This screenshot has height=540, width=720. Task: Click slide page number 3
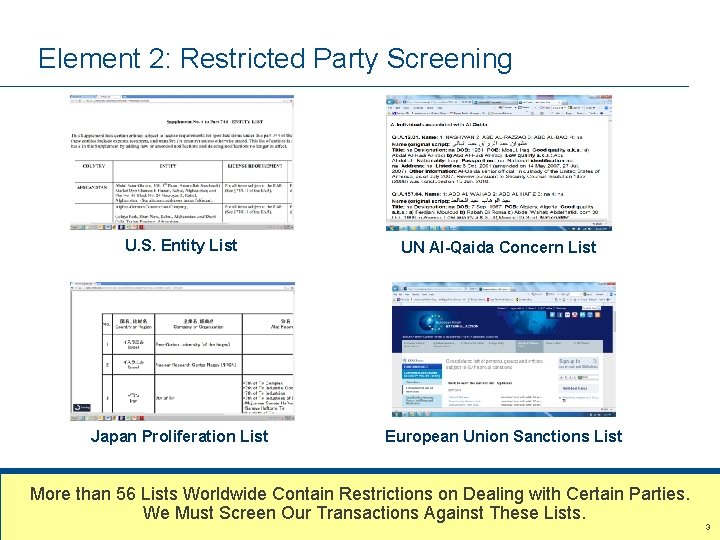pos(708,527)
